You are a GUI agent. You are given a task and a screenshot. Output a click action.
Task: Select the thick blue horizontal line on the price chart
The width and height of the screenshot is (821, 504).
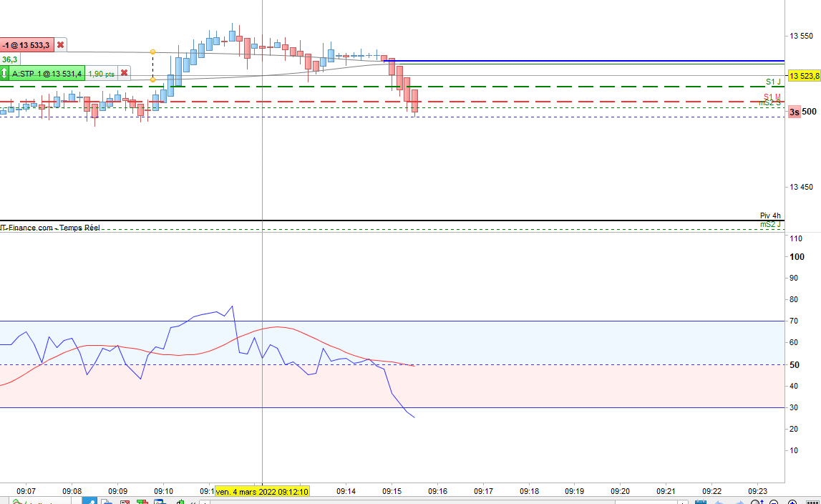pos(584,61)
